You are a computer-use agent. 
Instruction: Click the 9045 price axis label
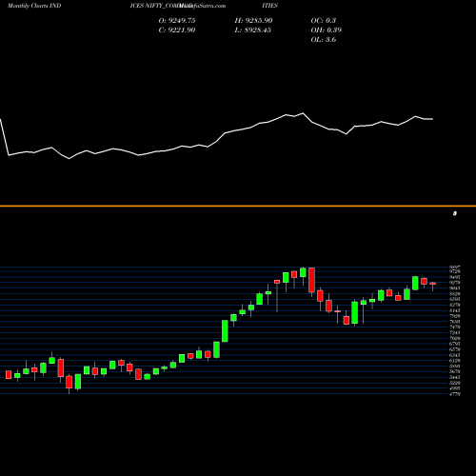pos(455,288)
